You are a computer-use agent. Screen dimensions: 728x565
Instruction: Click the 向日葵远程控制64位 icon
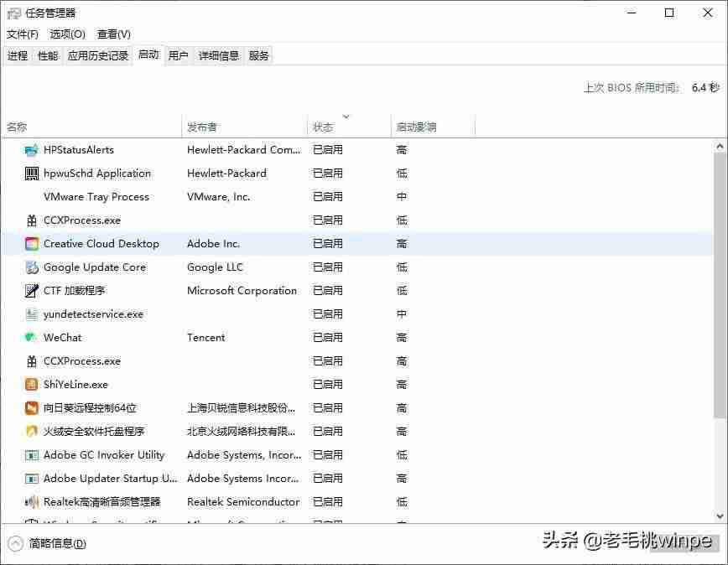31,407
